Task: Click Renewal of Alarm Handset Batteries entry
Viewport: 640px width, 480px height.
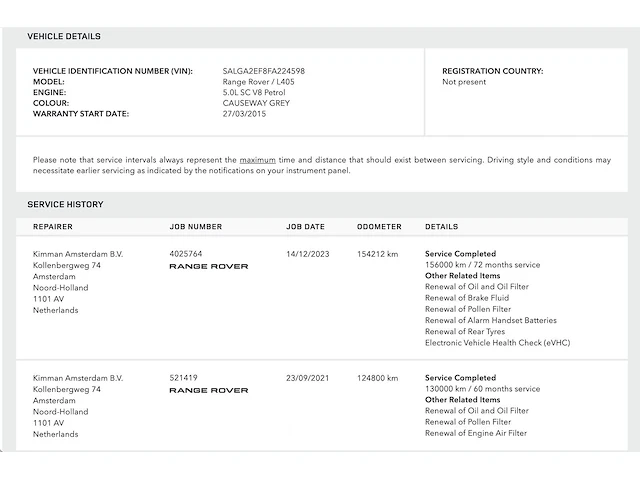Action: [491, 320]
